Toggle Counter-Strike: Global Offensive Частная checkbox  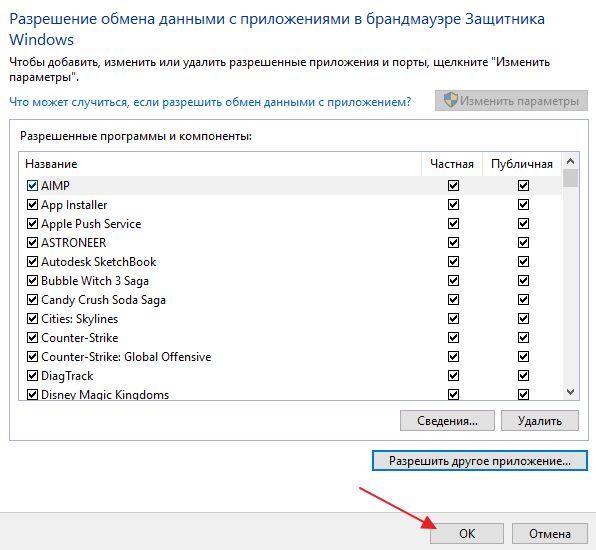[x=453, y=357]
